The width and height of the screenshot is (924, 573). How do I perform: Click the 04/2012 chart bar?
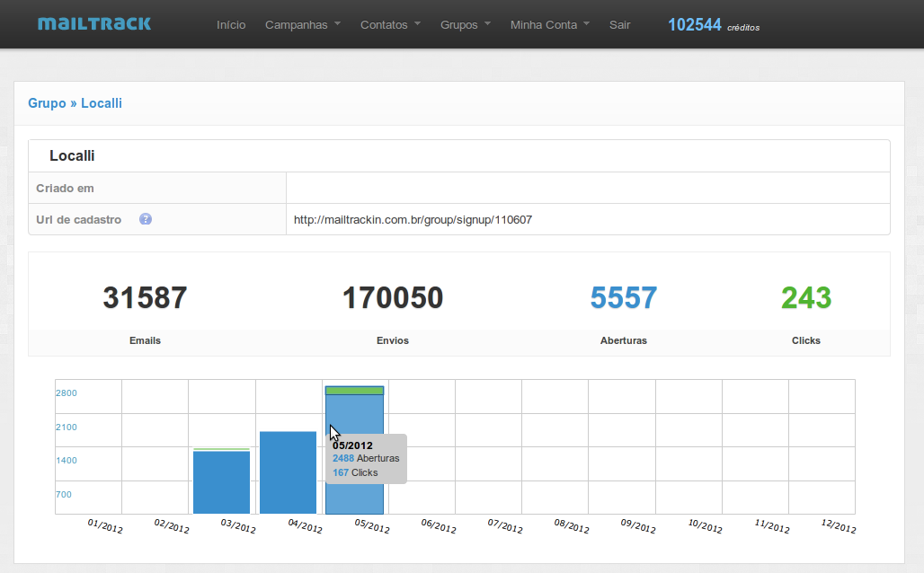point(288,472)
